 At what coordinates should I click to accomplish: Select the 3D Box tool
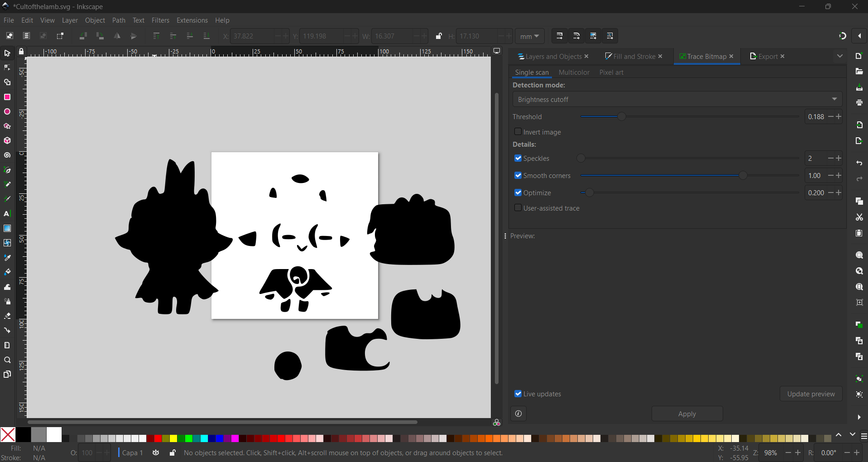[7, 141]
